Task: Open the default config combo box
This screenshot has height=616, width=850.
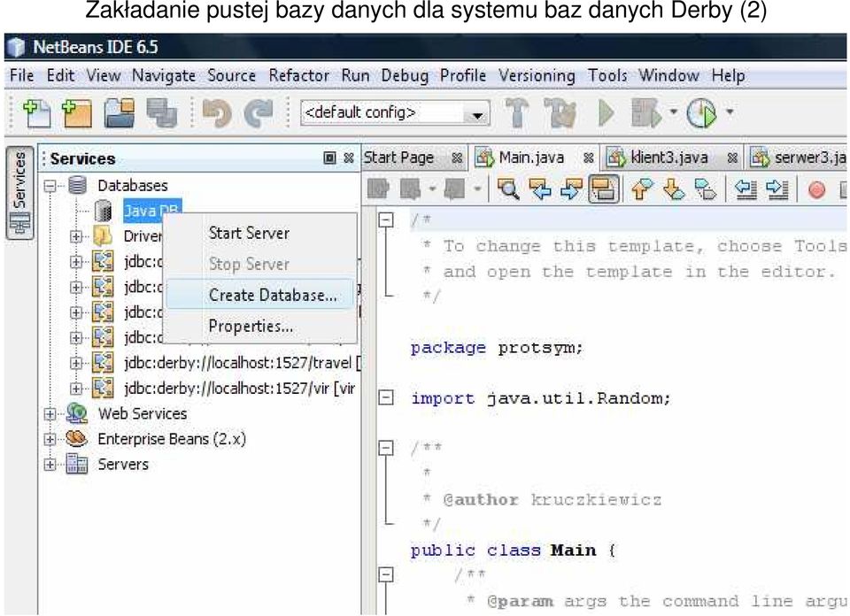Action: coord(395,112)
